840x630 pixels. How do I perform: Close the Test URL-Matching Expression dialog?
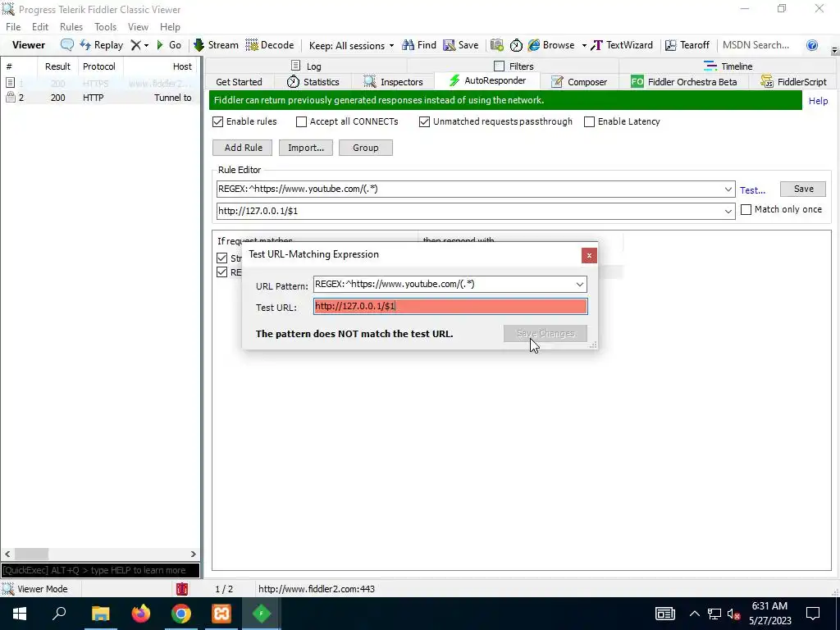tap(589, 256)
